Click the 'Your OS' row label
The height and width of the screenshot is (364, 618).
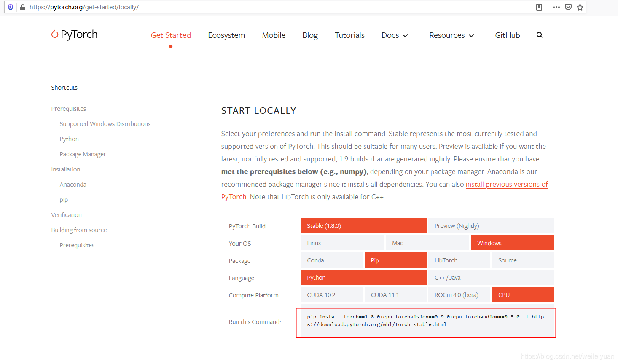[240, 244]
